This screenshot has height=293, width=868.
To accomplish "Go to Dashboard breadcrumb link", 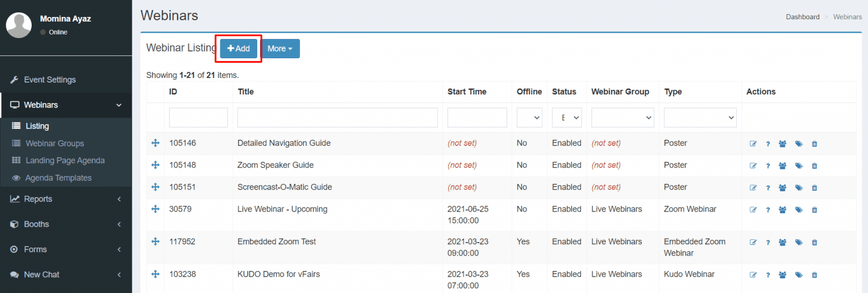I will [x=802, y=17].
